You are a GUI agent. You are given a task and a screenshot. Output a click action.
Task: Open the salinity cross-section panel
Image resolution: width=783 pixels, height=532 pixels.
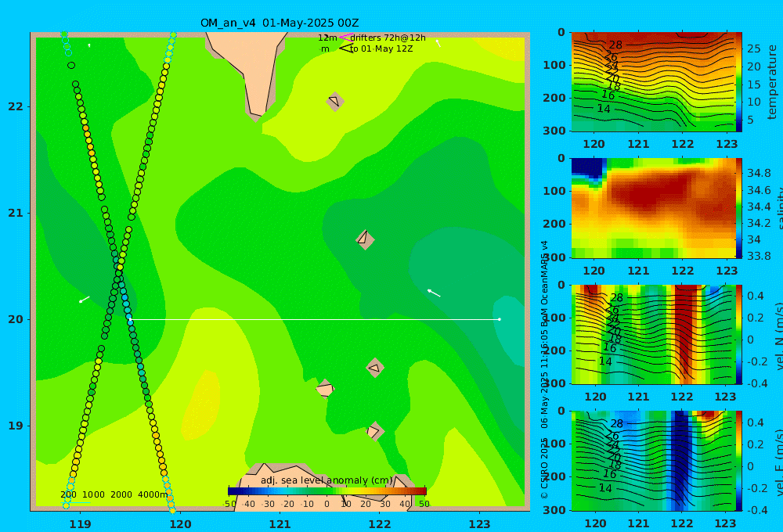click(653, 208)
